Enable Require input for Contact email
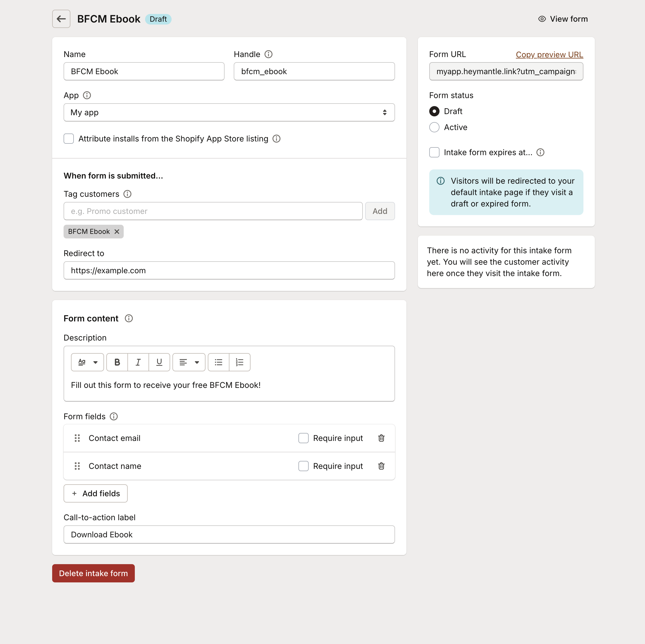The height and width of the screenshot is (644, 645). 304,438
